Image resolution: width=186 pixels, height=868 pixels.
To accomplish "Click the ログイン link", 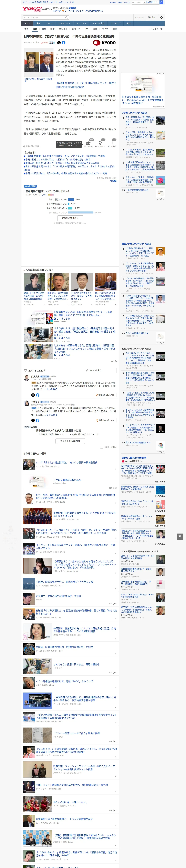I will tap(57, 11).
